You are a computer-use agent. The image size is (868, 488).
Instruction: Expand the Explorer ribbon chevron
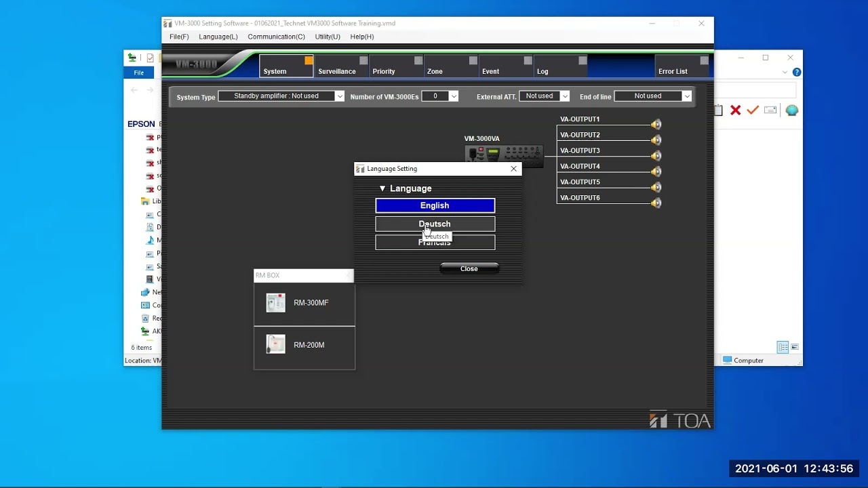tap(785, 72)
